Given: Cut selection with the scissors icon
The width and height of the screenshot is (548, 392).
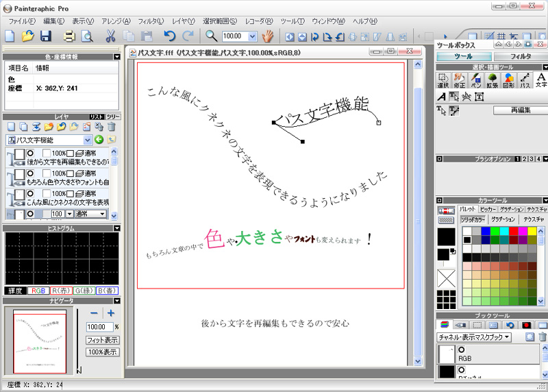Looking at the screenshot, I should point(110,36).
